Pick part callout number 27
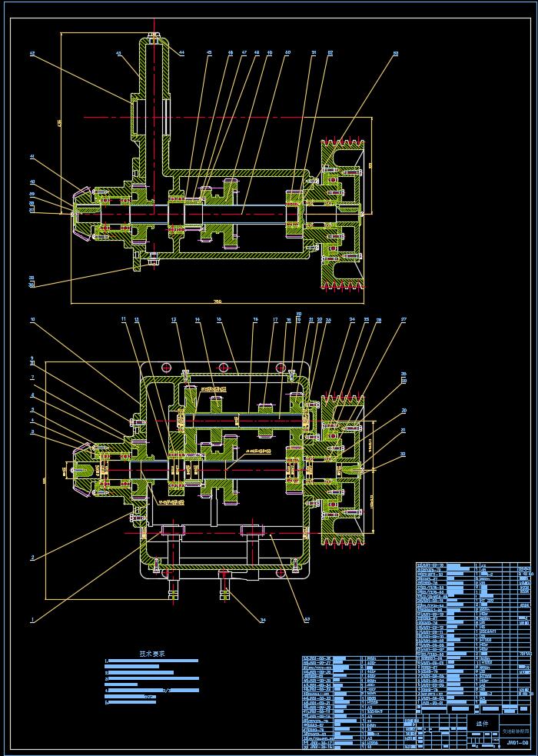Viewport: 538px width, 756px height. coord(403,319)
